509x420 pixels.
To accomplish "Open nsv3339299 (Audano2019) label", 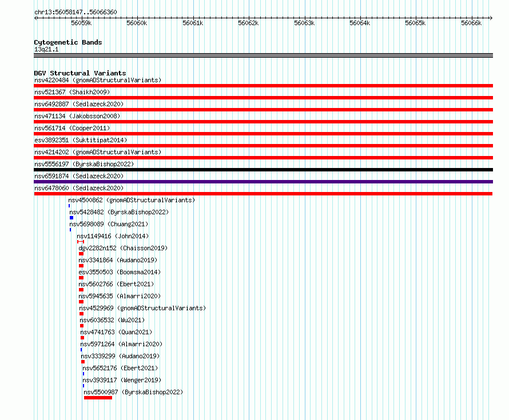I will point(121,356).
